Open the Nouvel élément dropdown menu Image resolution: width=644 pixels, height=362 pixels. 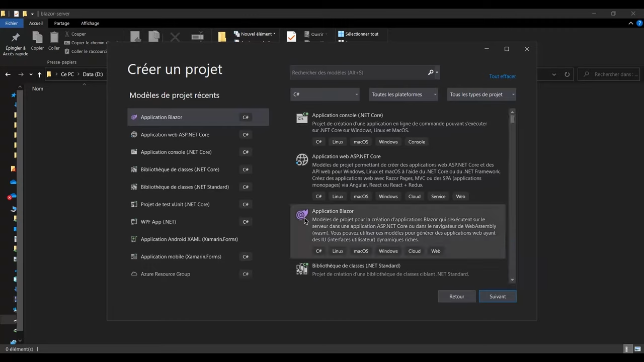tap(257, 34)
